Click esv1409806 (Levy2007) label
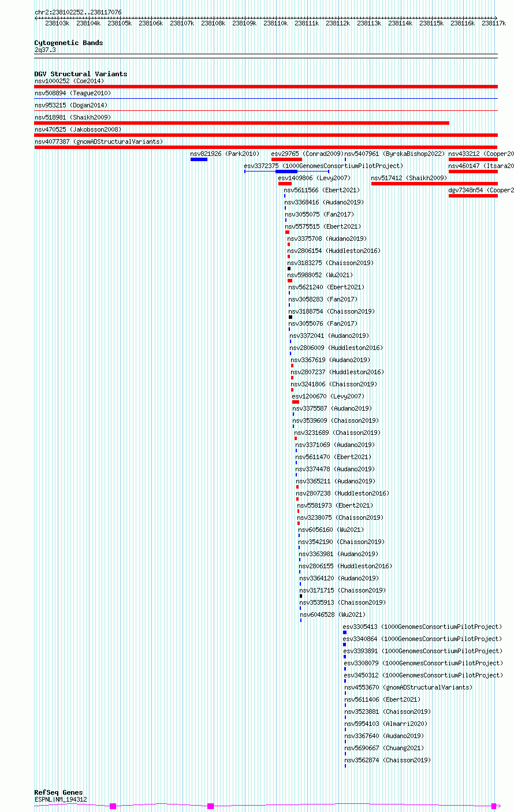 314,178
